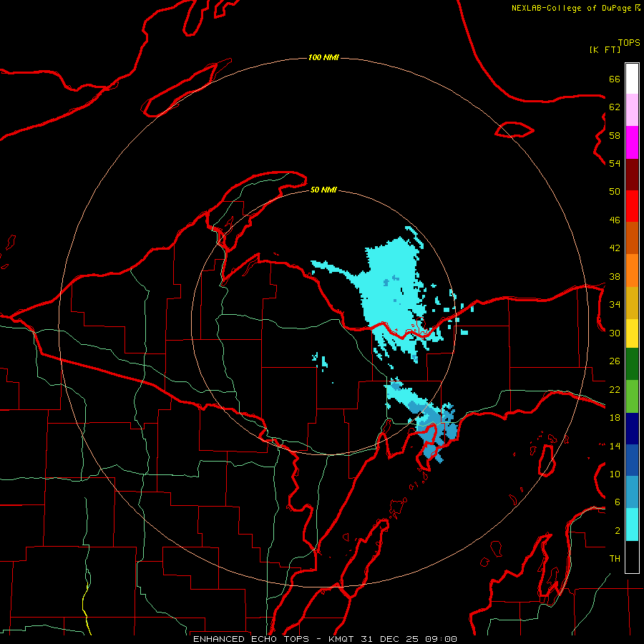
Task: Click the "100 NMI" range ring label
Action: click(323, 57)
